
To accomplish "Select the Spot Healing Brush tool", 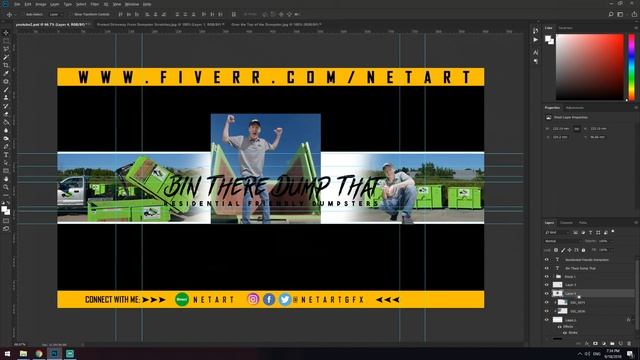I will coord(6,82).
